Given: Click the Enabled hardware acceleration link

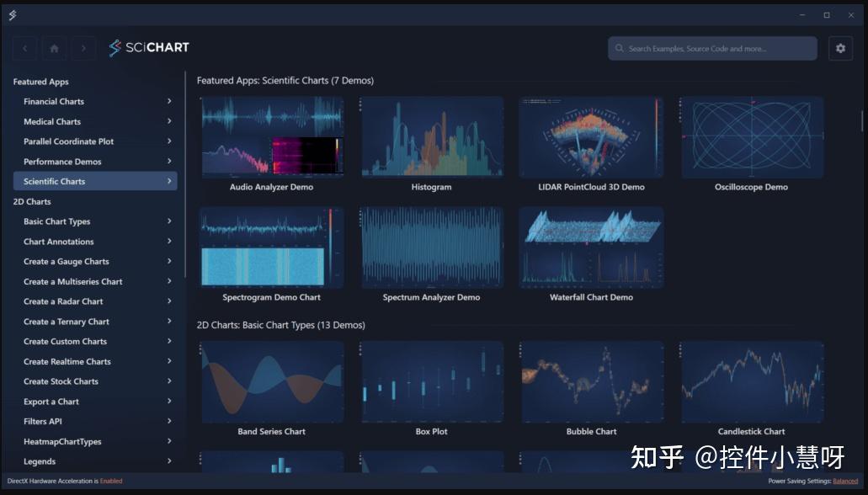Looking at the screenshot, I should 111,482.
